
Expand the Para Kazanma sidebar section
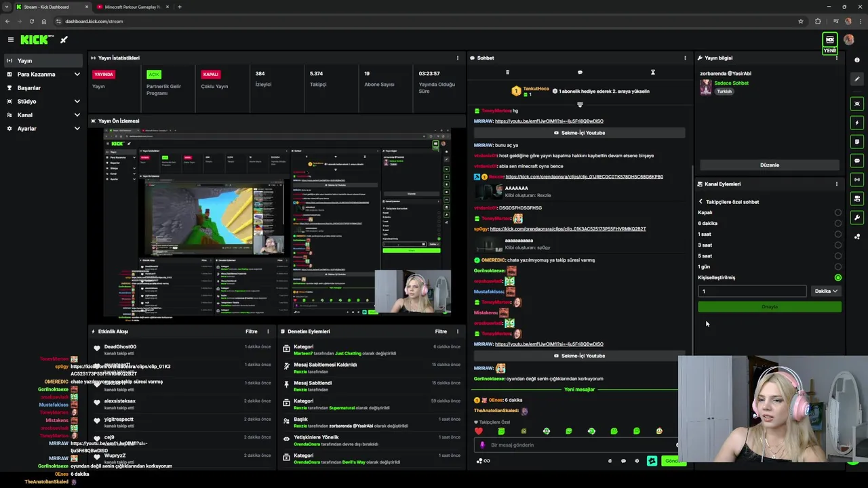coord(43,74)
